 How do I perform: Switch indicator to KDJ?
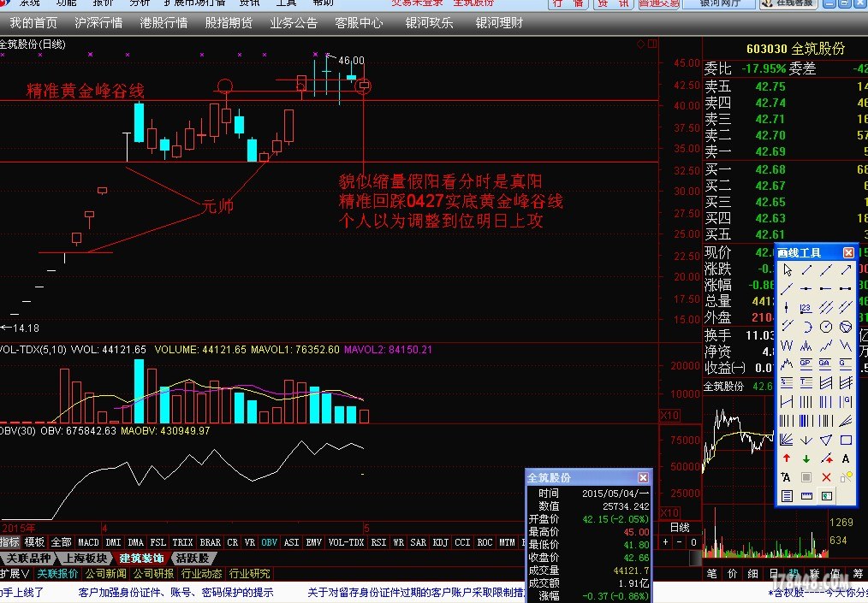coord(440,542)
